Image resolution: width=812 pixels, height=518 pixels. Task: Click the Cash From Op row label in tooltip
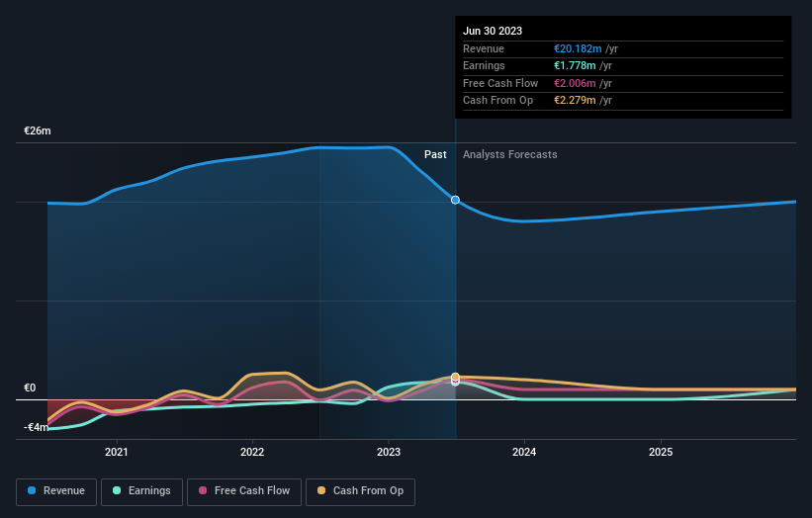497,101
